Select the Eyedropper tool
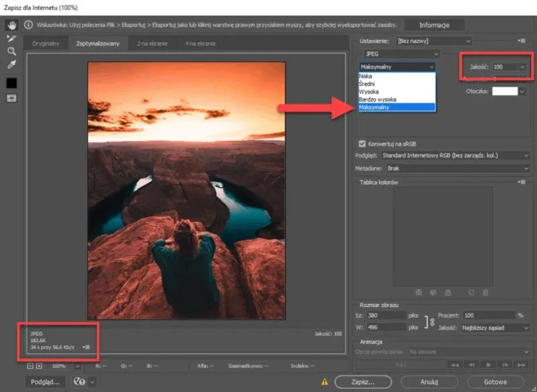 point(11,64)
